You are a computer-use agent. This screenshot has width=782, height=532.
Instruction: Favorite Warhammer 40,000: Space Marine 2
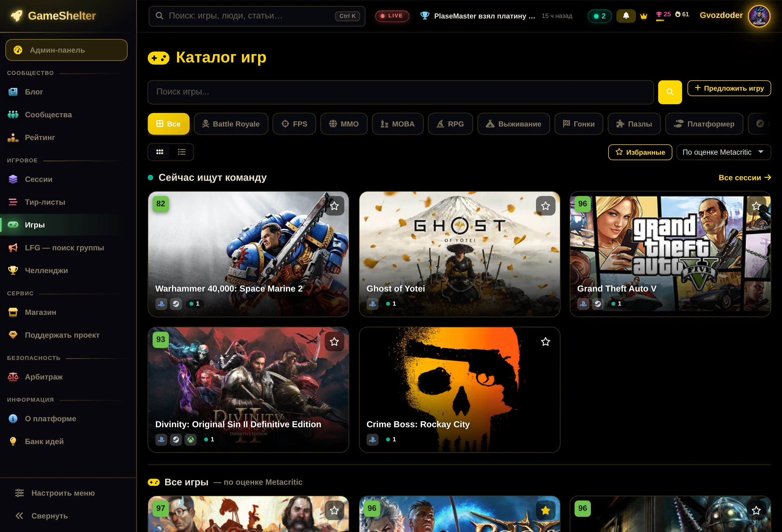(x=334, y=206)
